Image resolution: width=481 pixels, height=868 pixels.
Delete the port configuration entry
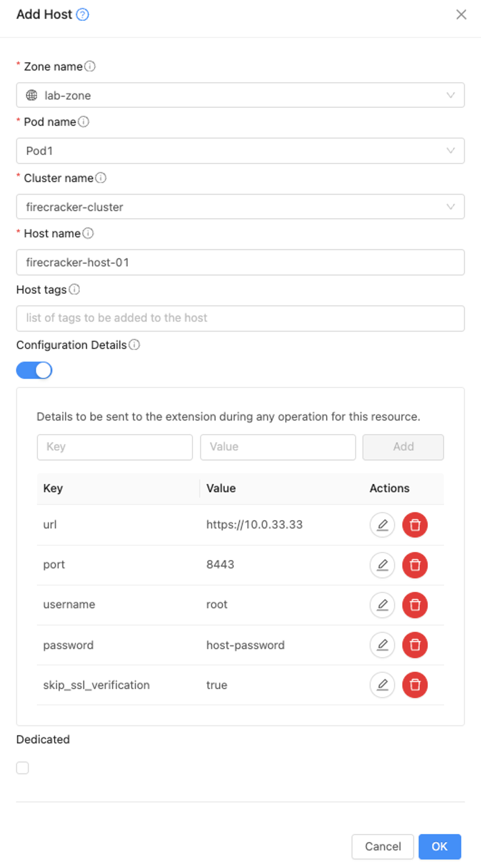414,565
